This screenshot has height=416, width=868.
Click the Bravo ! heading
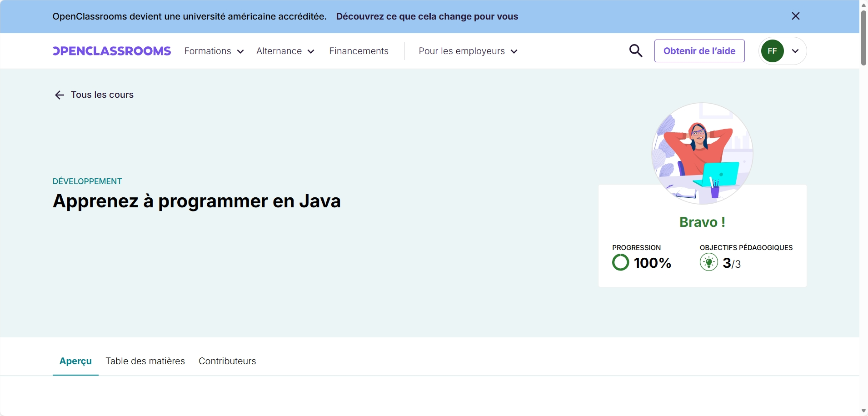pos(702,222)
